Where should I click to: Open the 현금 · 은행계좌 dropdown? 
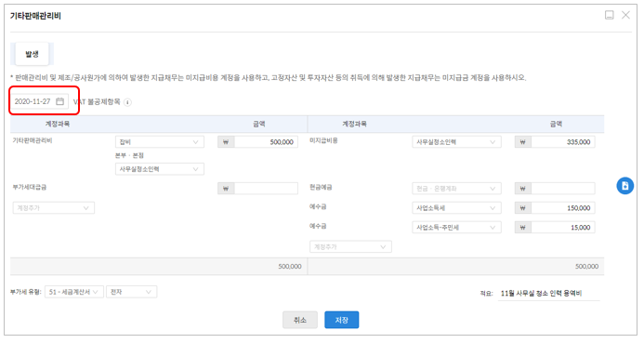click(456, 189)
